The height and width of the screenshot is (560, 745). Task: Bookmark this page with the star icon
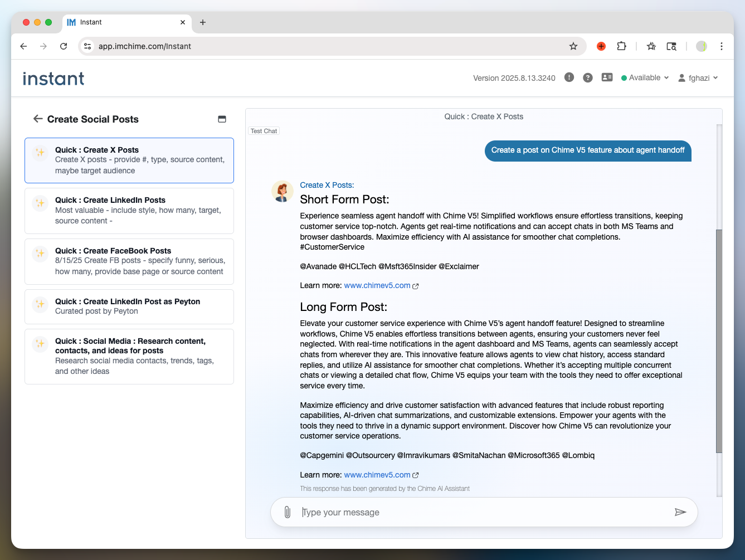point(573,46)
